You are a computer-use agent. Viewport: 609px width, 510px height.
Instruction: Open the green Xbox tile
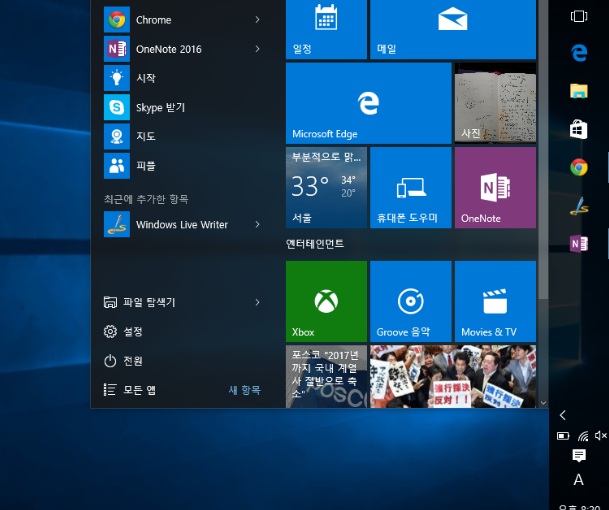(326, 301)
